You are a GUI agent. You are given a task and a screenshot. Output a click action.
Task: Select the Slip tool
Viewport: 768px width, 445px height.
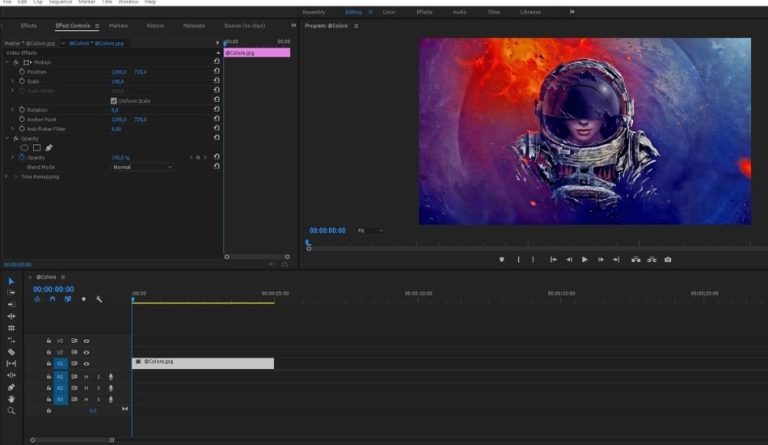click(11, 364)
